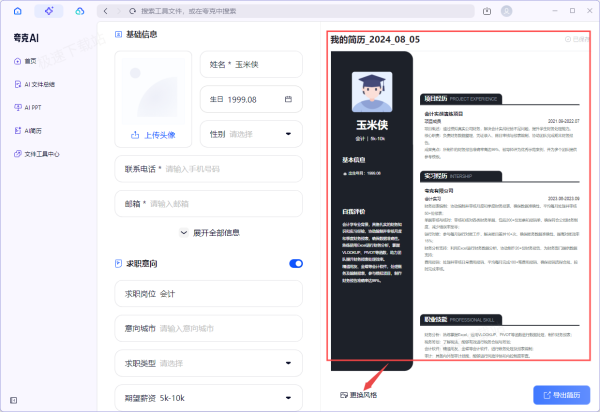
Task: Open the 期望薪资 5k-10k dropdown
Action: [x=209, y=398]
